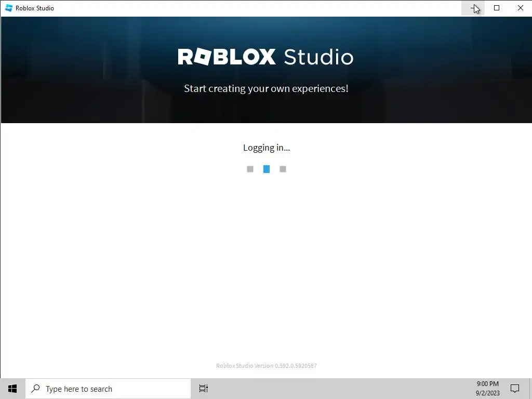This screenshot has width=532, height=399.
Task: Click 'Start creating your own experiences!' text
Action: (266, 88)
